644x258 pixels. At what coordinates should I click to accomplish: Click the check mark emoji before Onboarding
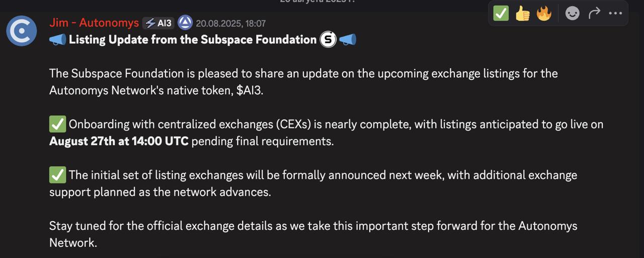point(57,124)
